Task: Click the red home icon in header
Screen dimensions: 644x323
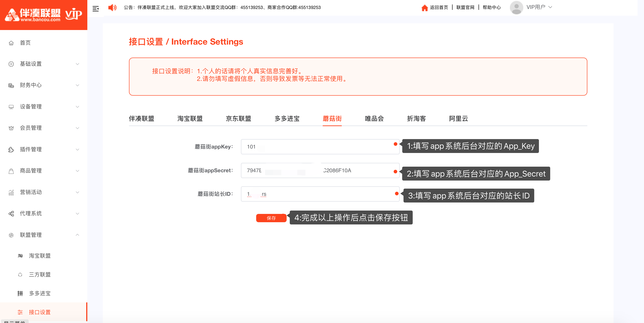Action: [x=425, y=8]
